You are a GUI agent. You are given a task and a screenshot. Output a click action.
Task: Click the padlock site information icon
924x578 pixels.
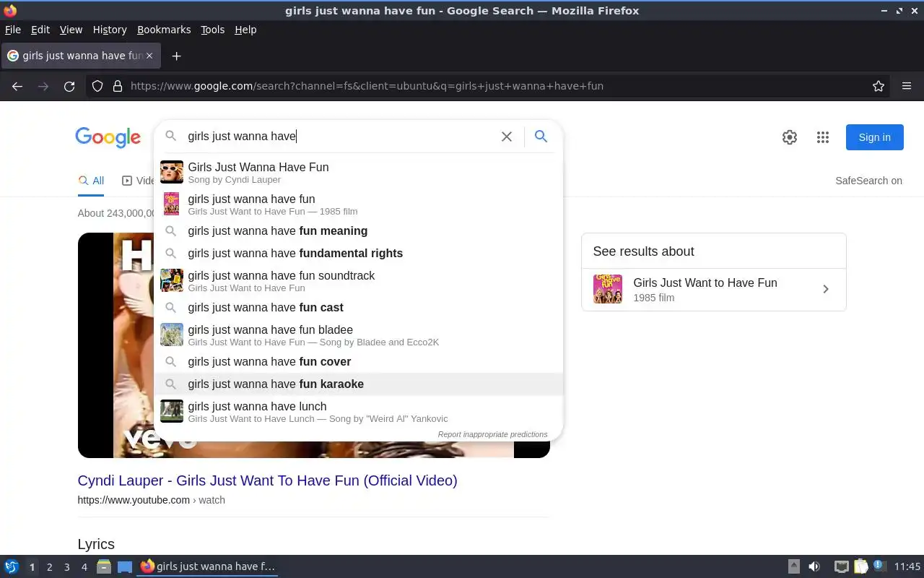(118, 86)
